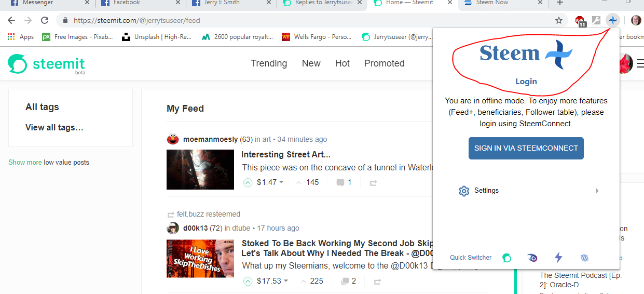
Task: Open moemanmoesly's profile name link
Action: [x=211, y=139]
